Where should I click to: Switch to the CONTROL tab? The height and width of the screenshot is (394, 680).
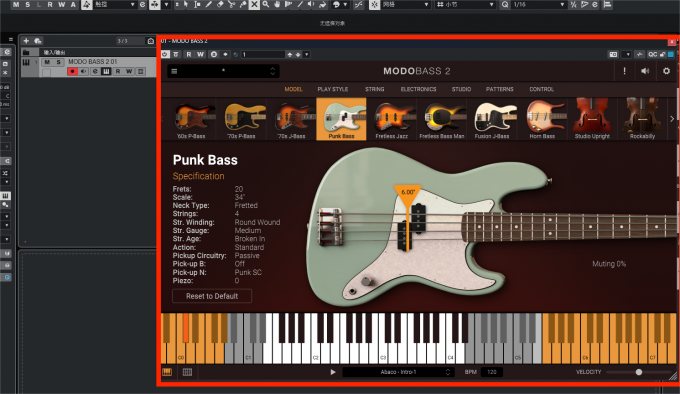[x=542, y=89]
